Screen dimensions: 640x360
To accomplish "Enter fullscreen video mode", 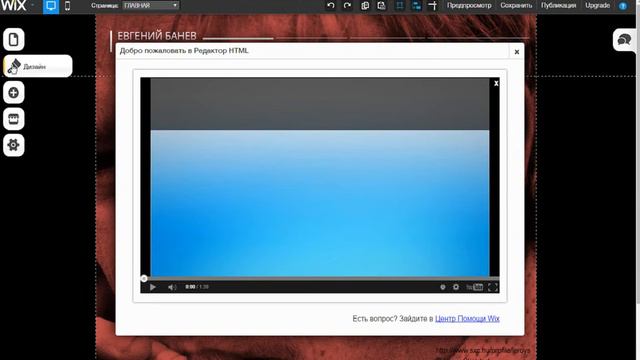I will [x=493, y=287].
